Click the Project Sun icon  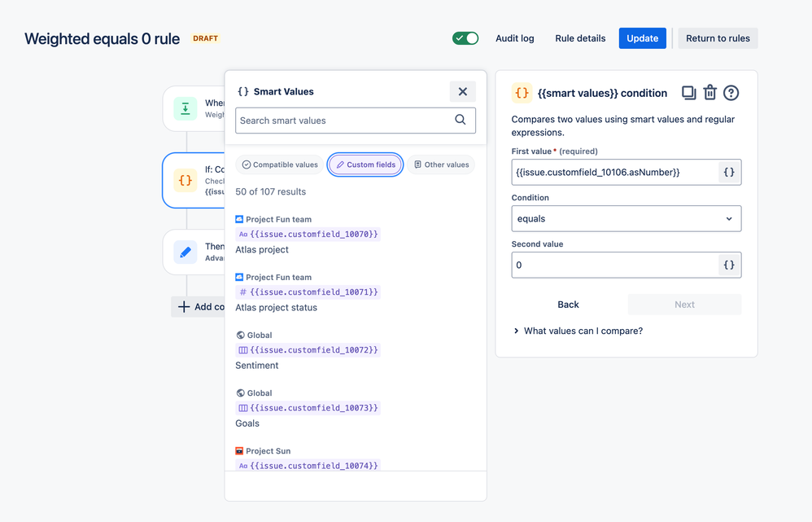click(239, 451)
